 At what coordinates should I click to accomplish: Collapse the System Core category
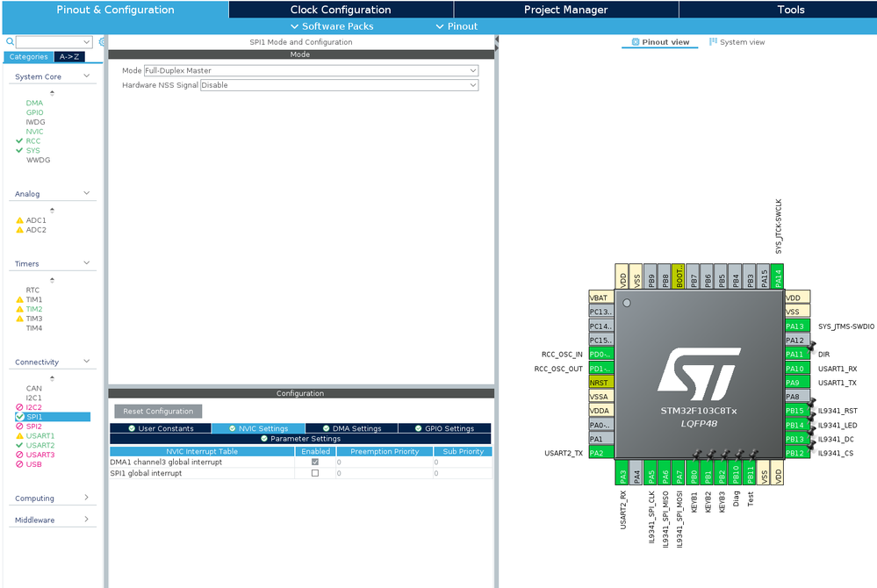pos(87,76)
